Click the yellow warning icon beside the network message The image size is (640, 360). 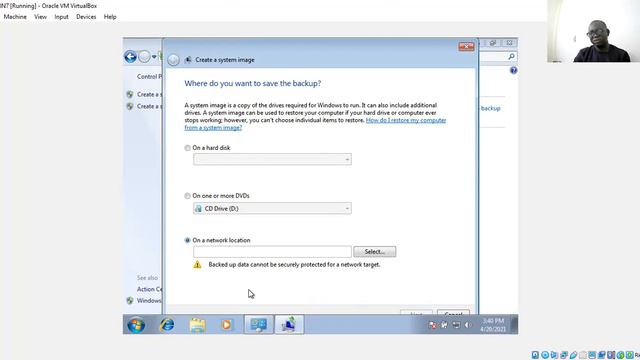click(x=198, y=264)
